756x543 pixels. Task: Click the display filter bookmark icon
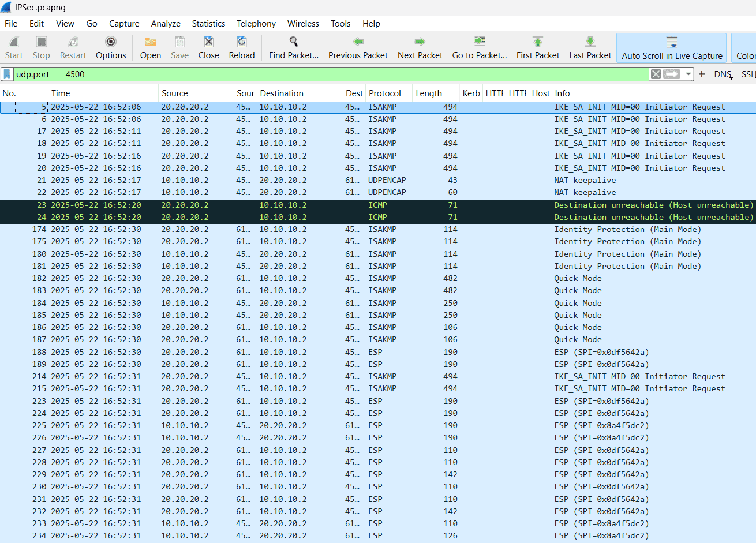click(7, 74)
